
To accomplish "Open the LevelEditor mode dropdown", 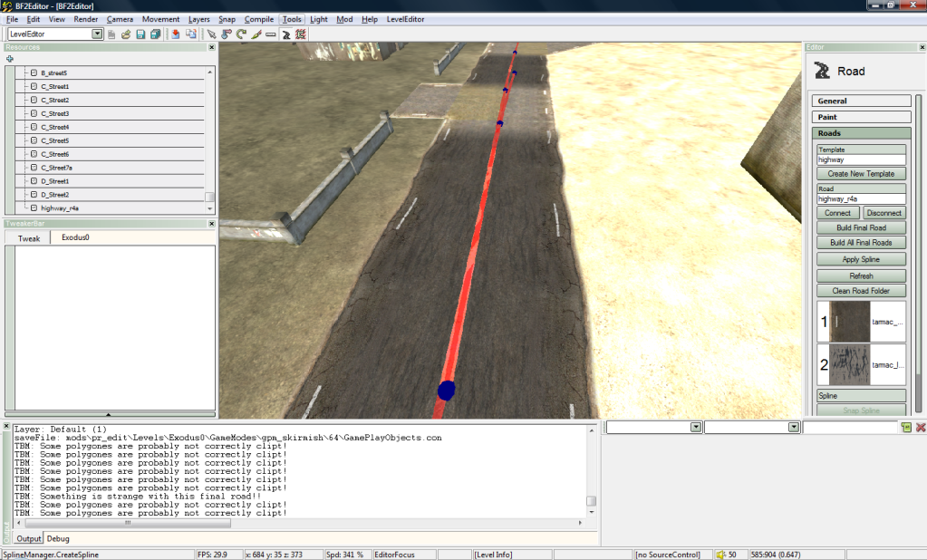I will coord(97,34).
